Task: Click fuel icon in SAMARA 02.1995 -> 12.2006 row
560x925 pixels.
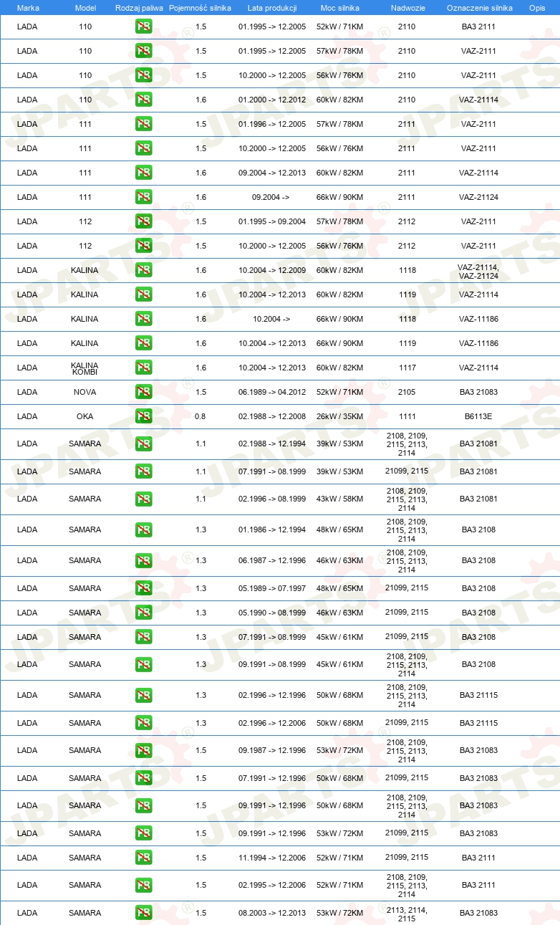Action: click(143, 886)
